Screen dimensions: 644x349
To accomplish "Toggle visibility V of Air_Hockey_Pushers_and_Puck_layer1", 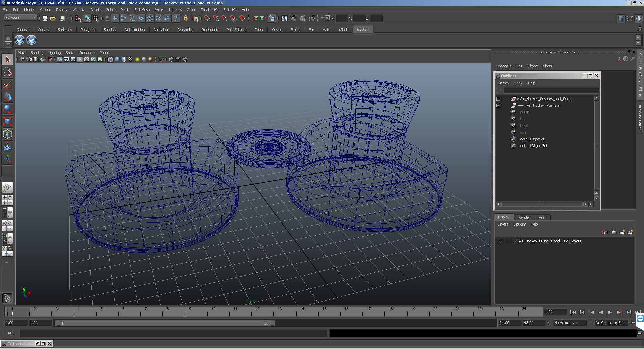I will tap(500, 241).
